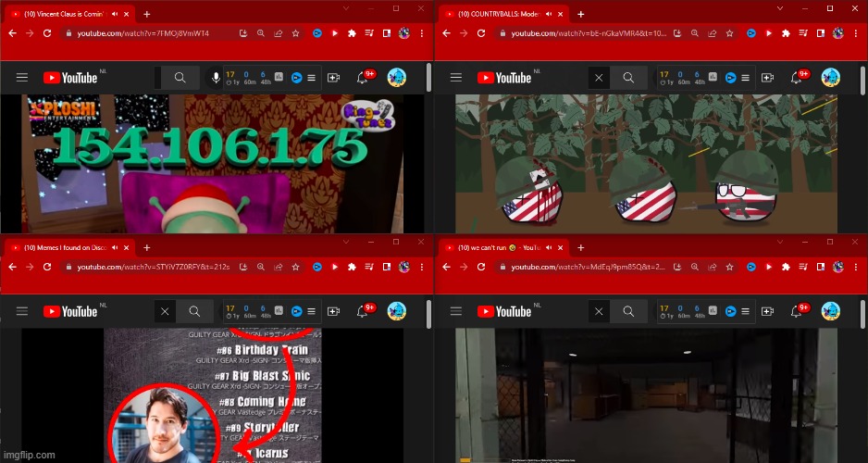Image resolution: width=868 pixels, height=463 pixels.
Task: Reload the COUNTRYBALLS window page
Action: [x=481, y=33]
